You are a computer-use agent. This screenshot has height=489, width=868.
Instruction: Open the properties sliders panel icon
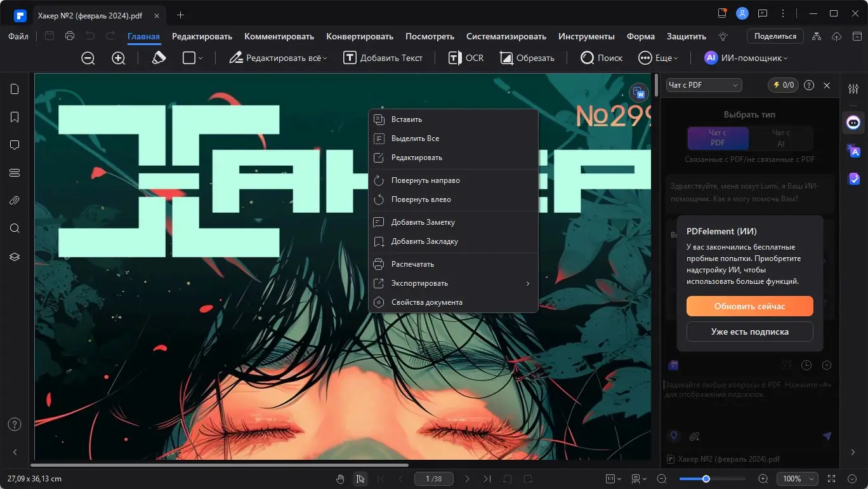[x=853, y=89]
